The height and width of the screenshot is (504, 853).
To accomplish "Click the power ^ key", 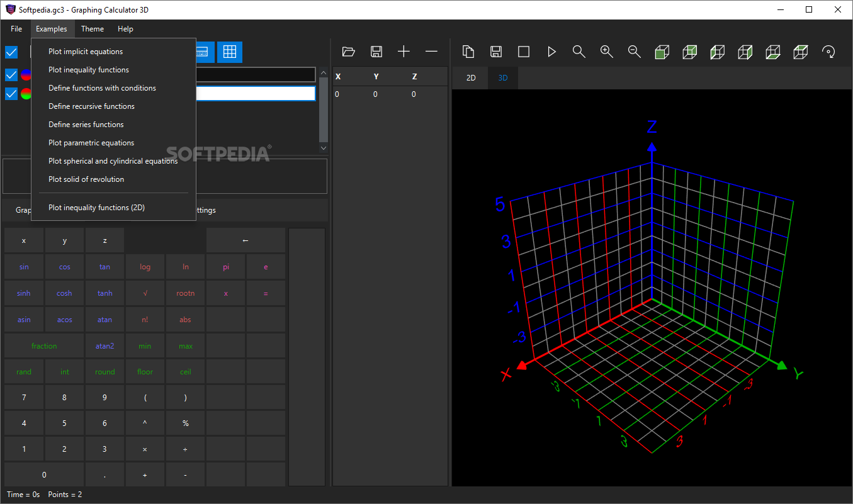I will click(x=145, y=423).
